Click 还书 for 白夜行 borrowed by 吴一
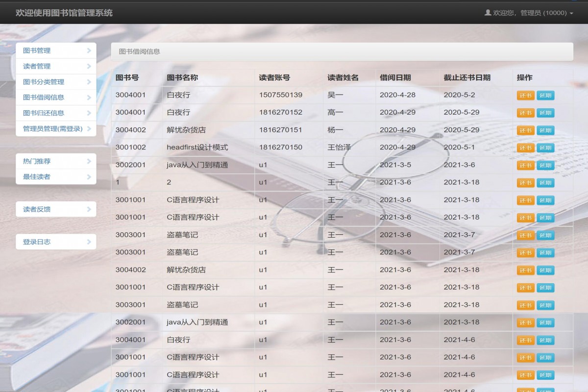Screen dimensions: 588x392 tap(525, 95)
